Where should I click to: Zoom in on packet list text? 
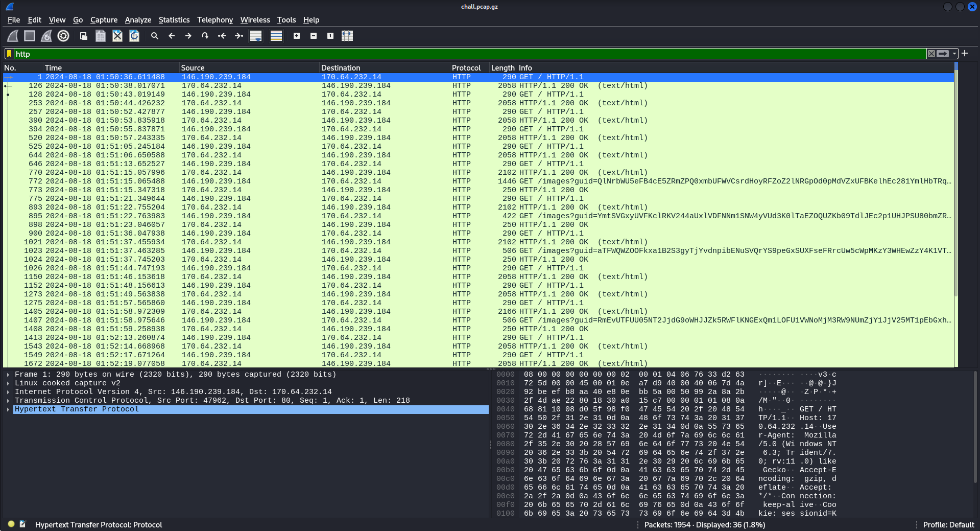[297, 36]
